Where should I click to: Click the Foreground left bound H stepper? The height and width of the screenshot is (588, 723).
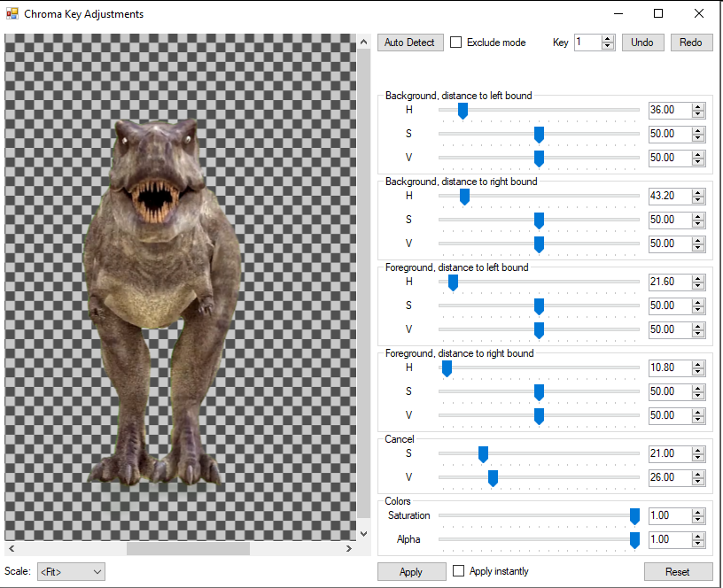(x=698, y=282)
